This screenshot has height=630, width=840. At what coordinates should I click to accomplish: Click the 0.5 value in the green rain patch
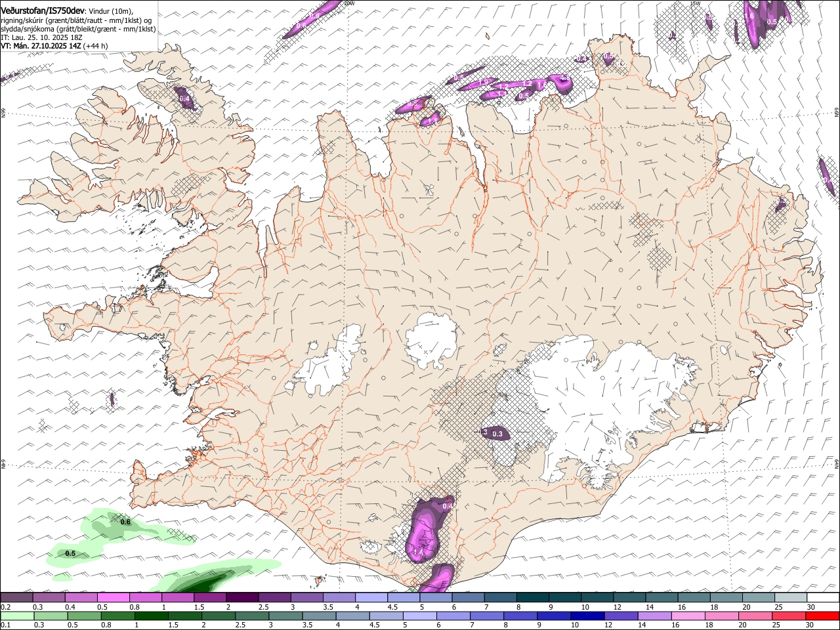pyautogui.click(x=70, y=553)
